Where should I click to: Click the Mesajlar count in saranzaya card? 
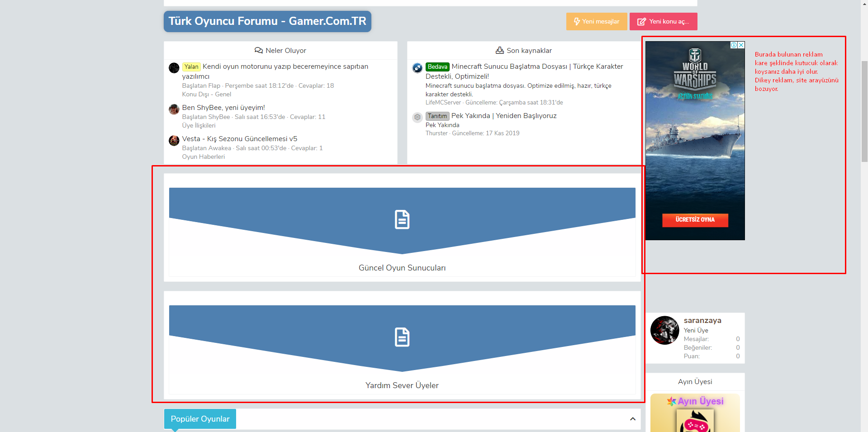tap(738, 339)
